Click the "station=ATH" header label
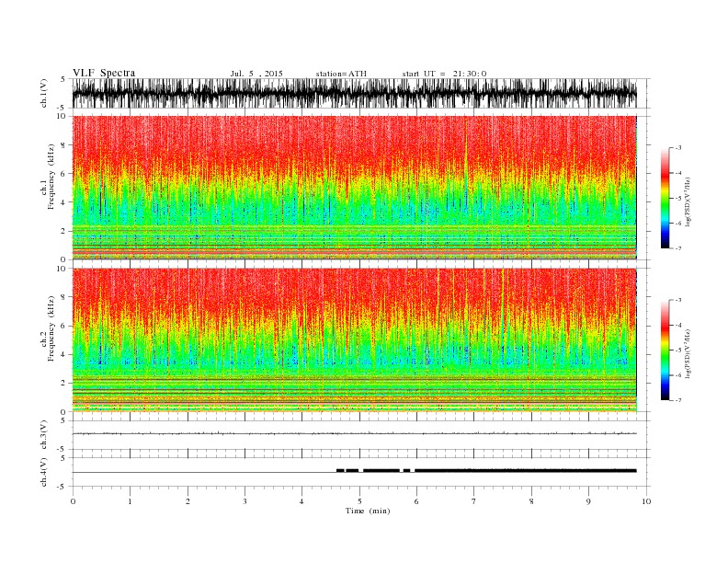Screen dimensions: 728x563 coord(341,74)
